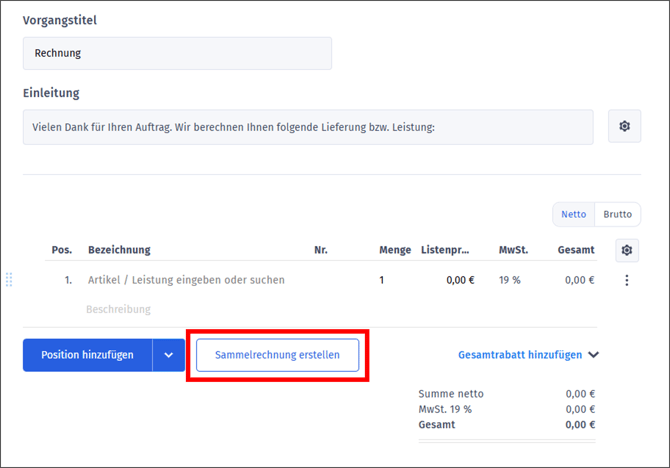Viewport: 670px width, 468px height.
Task: Switch price display to Brutto
Action: [x=617, y=215]
